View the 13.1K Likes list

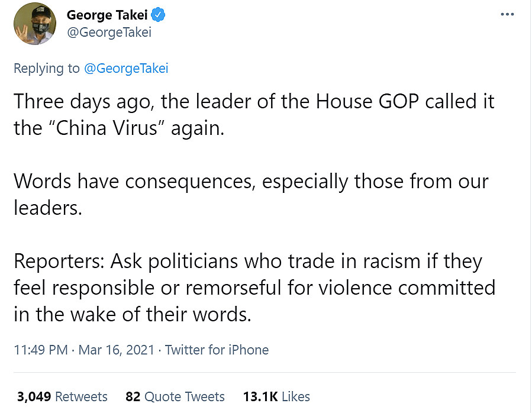point(276,396)
